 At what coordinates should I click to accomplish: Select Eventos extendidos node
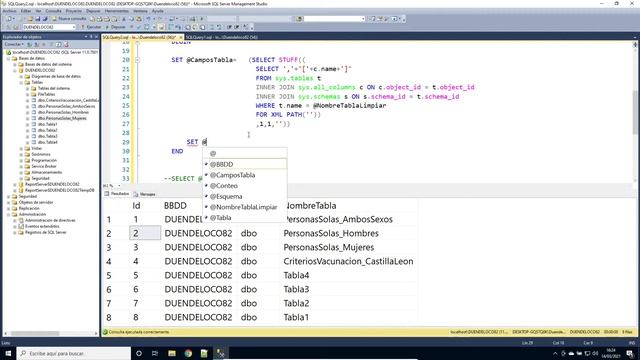(42, 226)
